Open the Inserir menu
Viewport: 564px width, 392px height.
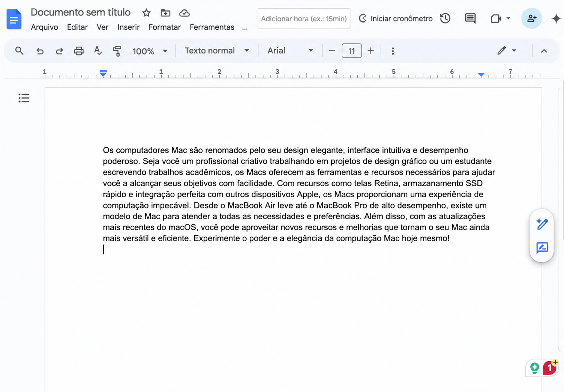pyautogui.click(x=128, y=27)
